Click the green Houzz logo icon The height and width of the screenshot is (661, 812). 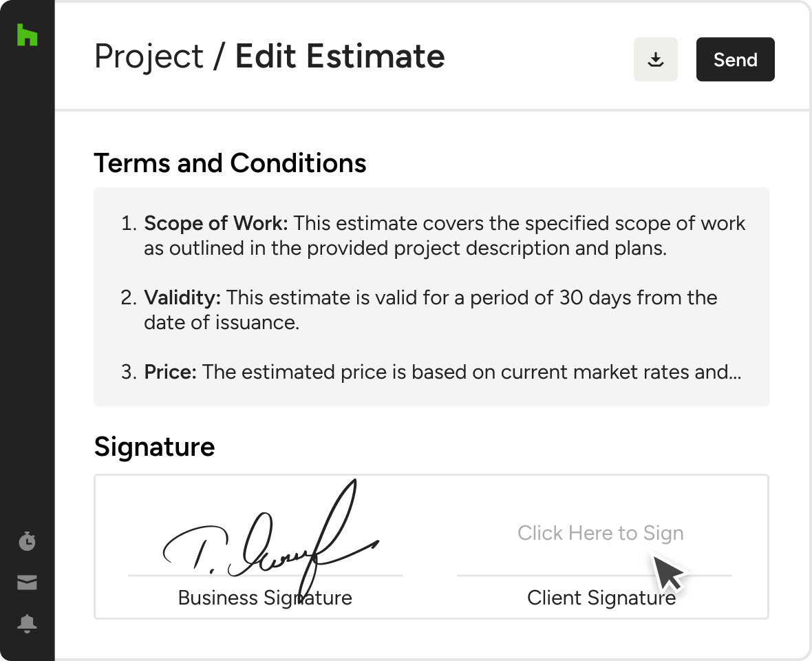point(27,34)
